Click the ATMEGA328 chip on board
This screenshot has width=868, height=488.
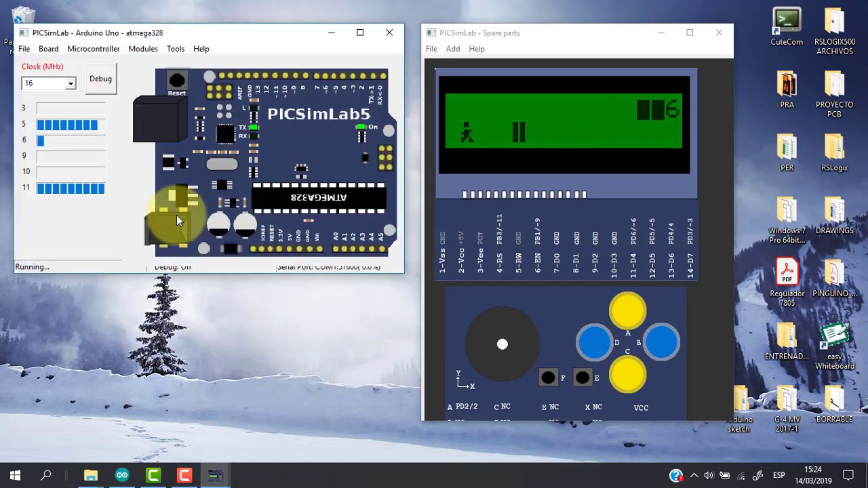coord(319,197)
